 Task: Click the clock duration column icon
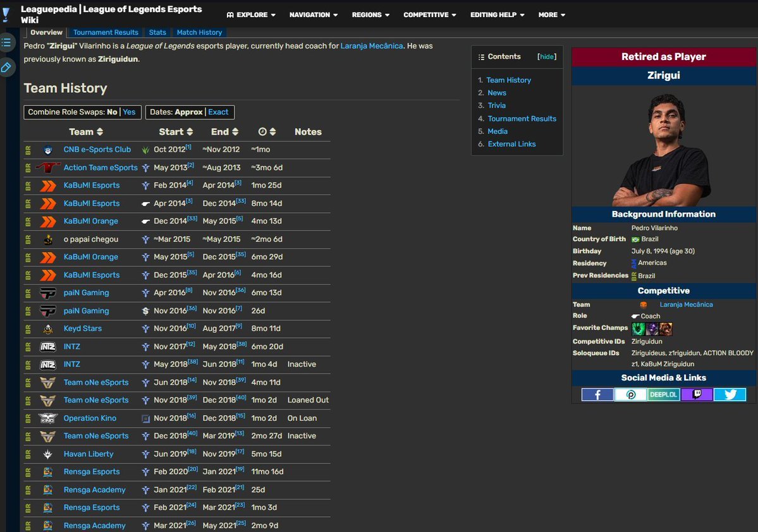[x=262, y=132]
